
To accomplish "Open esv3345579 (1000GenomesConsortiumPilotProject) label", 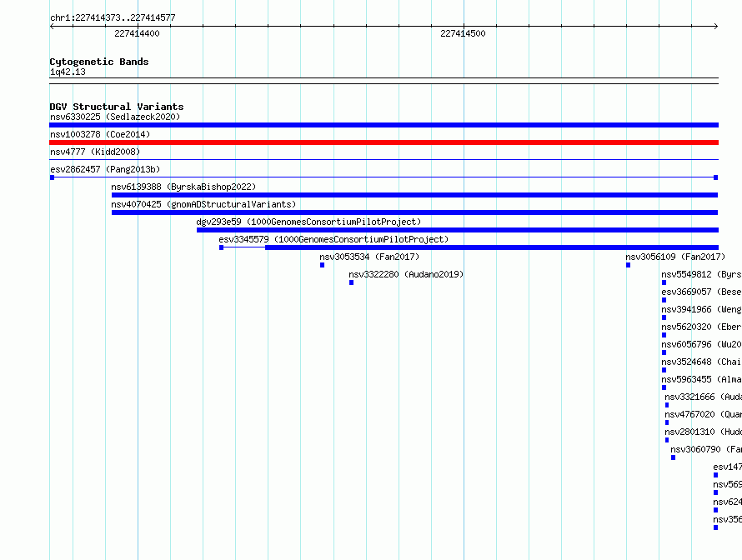I will (333, 239).
